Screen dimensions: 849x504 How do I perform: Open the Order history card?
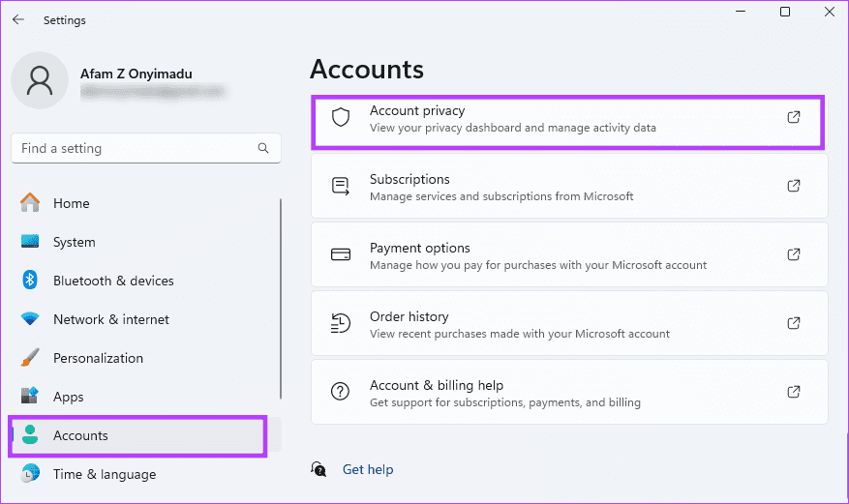tap(569, 323)
